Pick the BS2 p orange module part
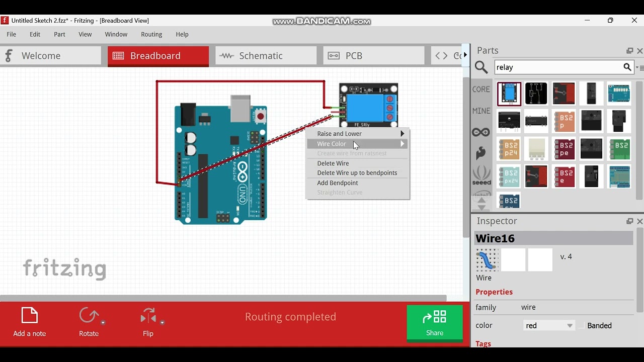The image size is (644, 362). click(x=563, y=121)
